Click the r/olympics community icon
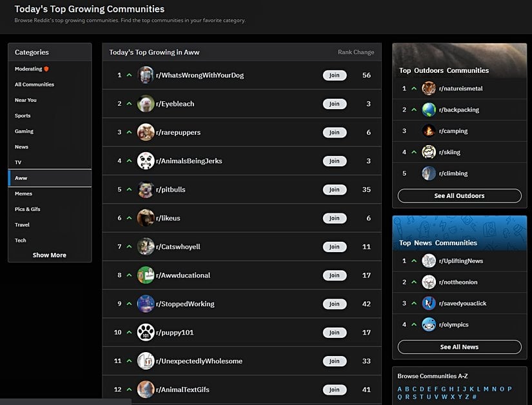Image resolution: width=532 pixels, height=405 pixels. [429, 325]
